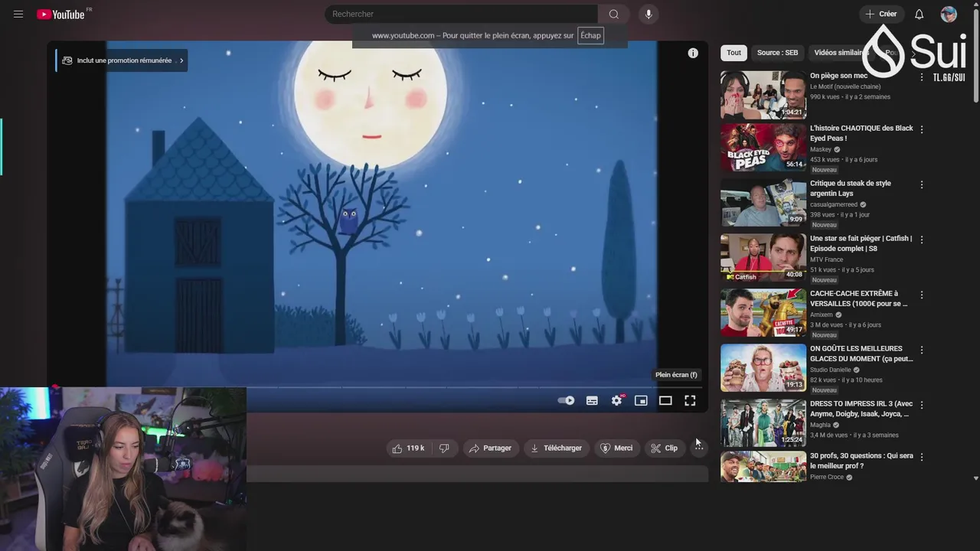
Task: Open options for steak Lays video
Action: [922, 184]
